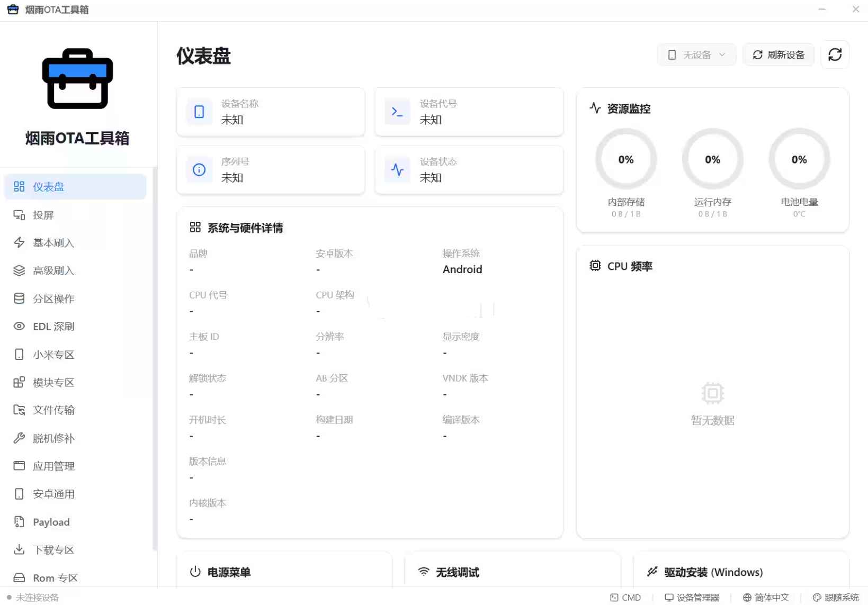Click the 刷新设备 refresh devices button
The image size is (868, 605).
click(778, 55)
